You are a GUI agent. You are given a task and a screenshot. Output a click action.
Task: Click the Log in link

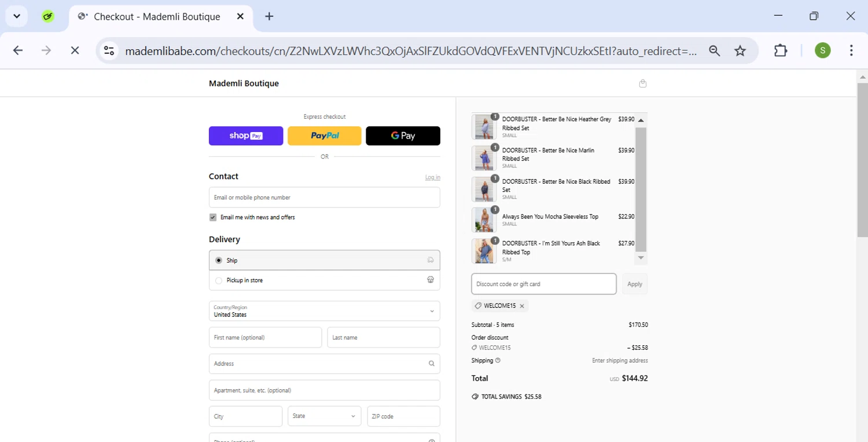pos(433,177)
